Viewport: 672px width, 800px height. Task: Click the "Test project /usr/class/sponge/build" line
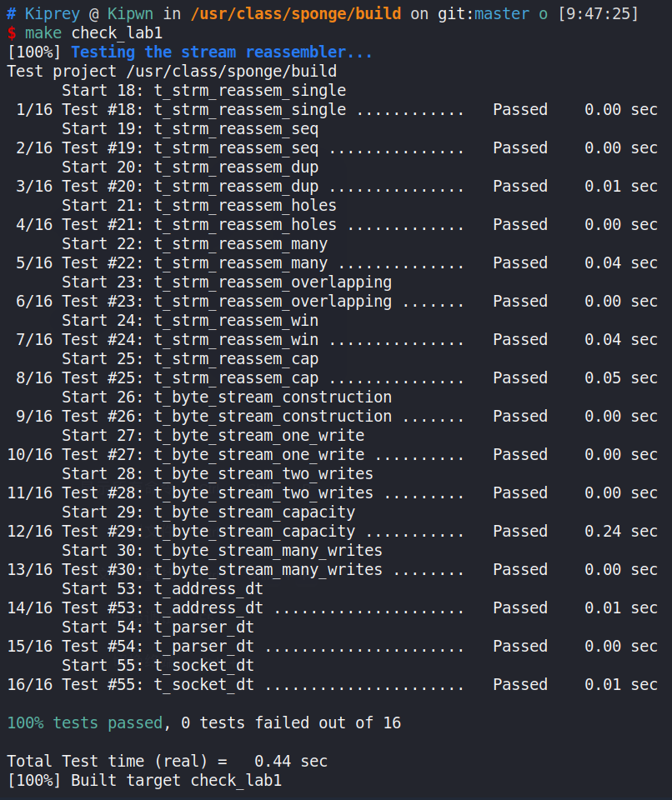click(172, 72)
